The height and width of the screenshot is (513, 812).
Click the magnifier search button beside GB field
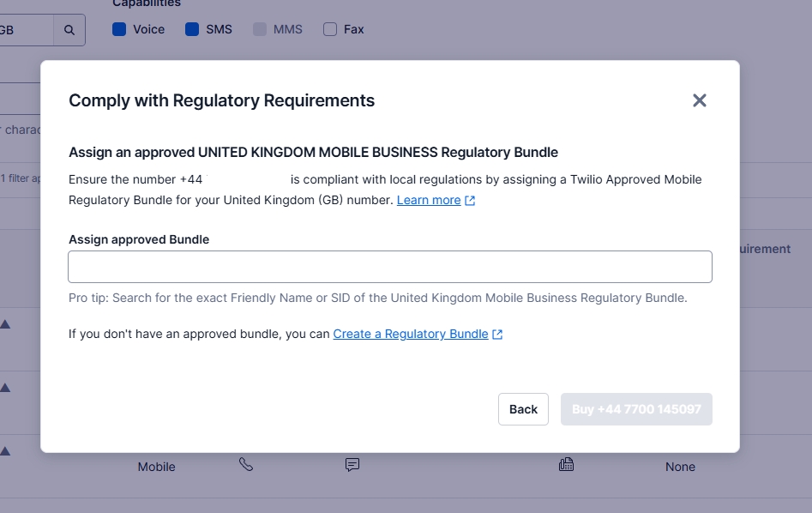(69, 30)
